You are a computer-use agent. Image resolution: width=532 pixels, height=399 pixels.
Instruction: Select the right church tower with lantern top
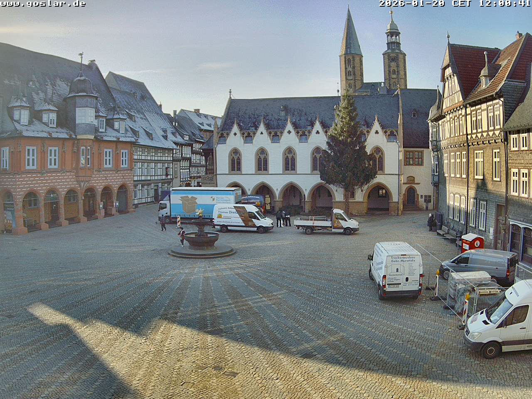394,54
